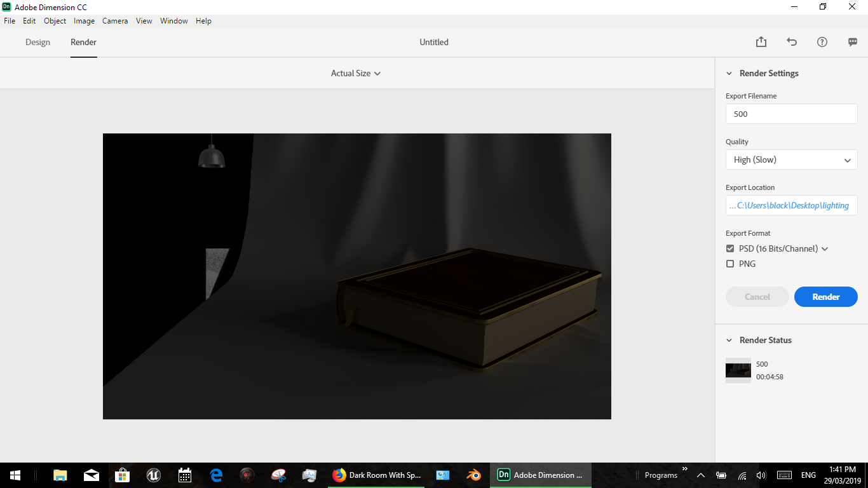This screenshot has width=868, height=488.
Task: Open the Edit menu
Action: pos(29,21)
